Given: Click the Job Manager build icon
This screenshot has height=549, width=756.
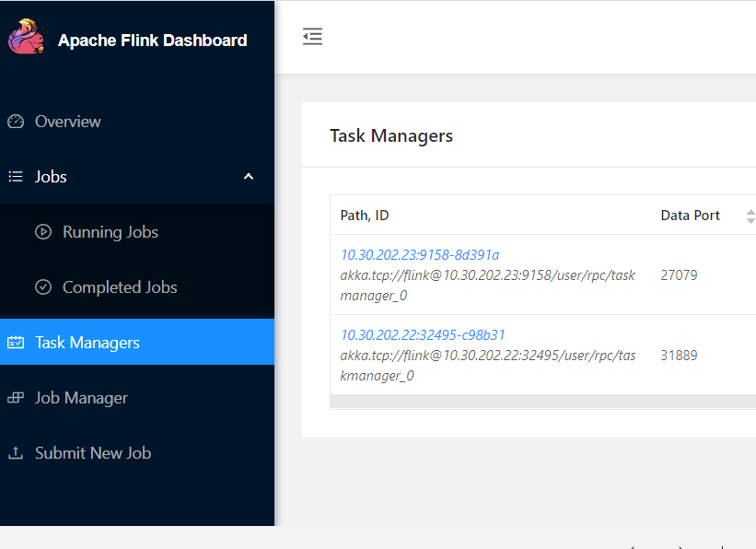Looking at the screenshot, I should tap(16, 398).
